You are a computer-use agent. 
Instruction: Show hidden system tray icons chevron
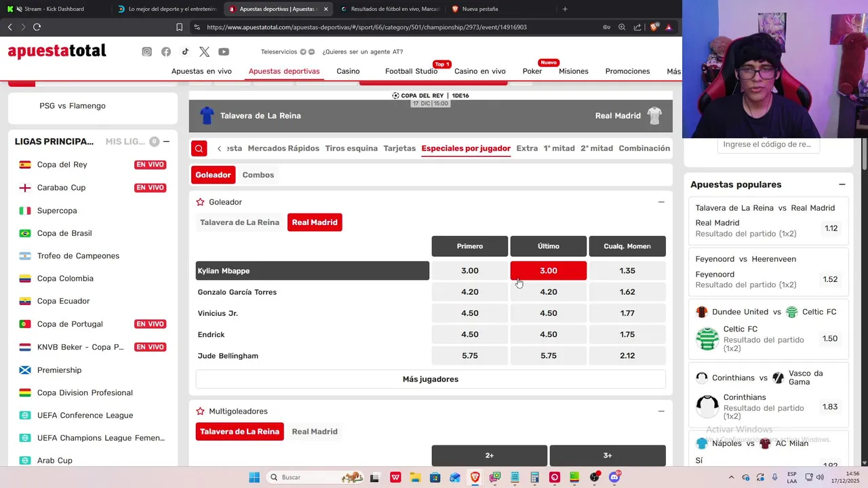coord(731,477)
